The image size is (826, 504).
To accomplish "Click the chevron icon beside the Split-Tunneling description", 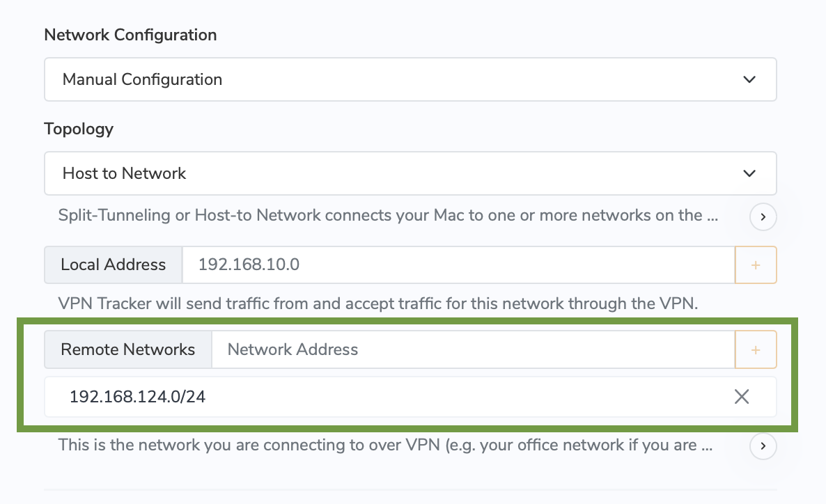I will [763, 216].
